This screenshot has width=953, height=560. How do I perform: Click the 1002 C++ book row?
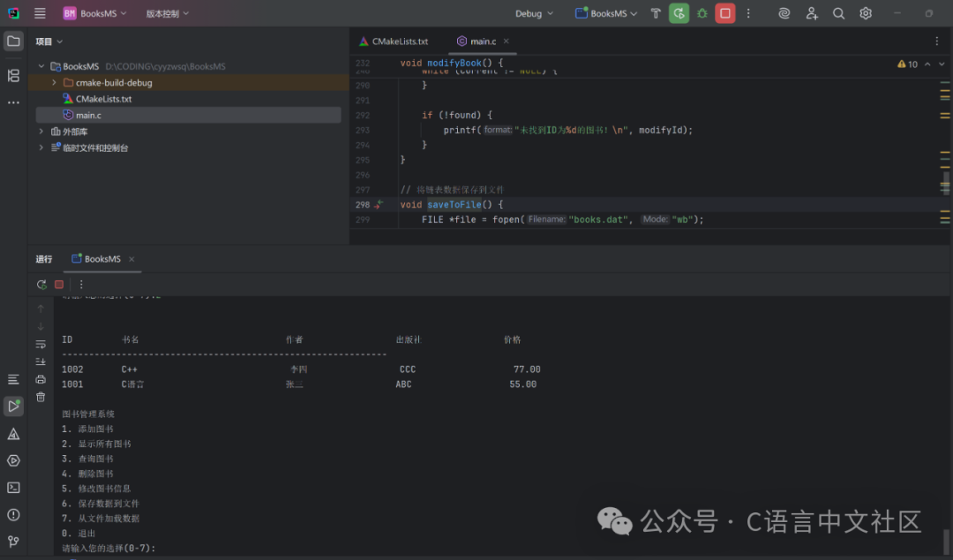(301, 370)
